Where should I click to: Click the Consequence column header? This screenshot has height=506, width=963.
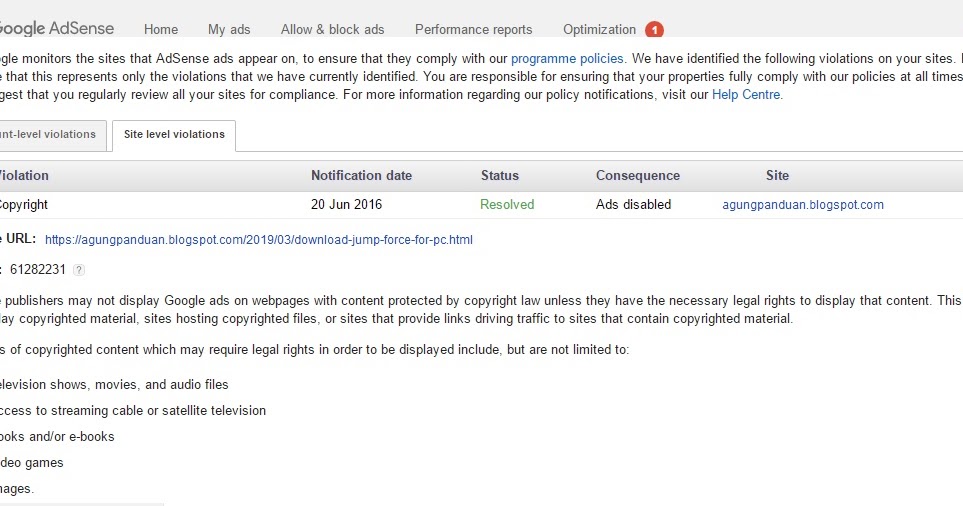point(637,176)
